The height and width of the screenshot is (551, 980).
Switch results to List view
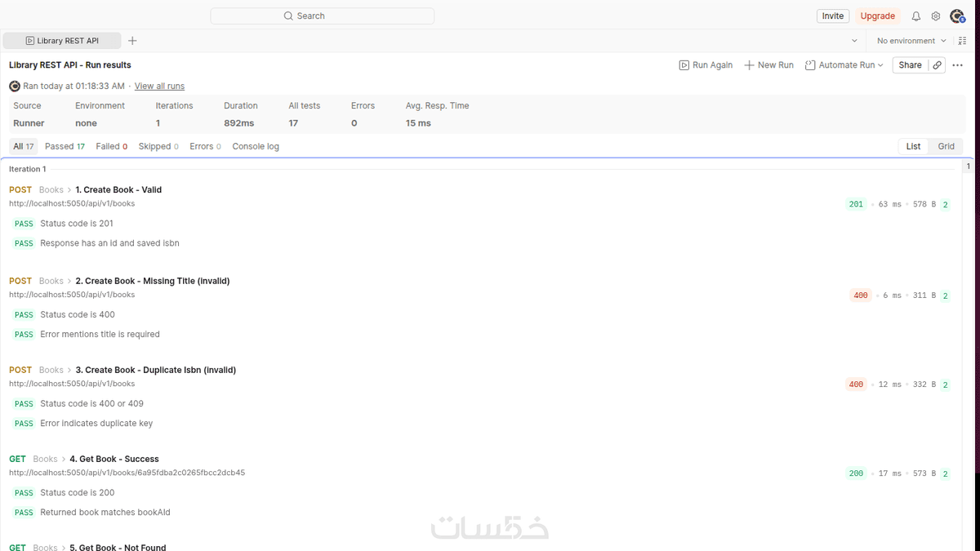tap(913, 147)
